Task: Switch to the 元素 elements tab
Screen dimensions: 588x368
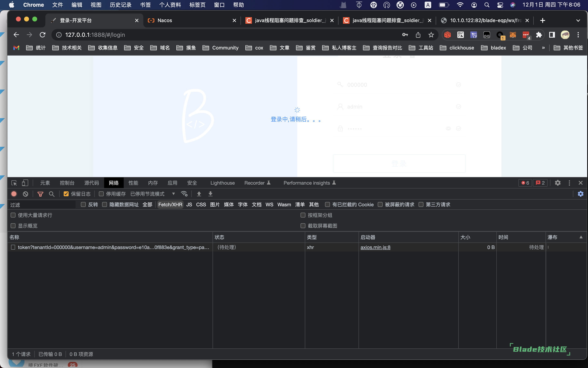Action: coord(45,183)
